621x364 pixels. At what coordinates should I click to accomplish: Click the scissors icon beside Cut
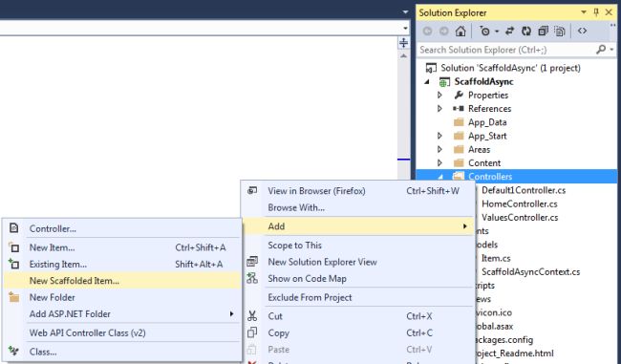click(252, 316)
